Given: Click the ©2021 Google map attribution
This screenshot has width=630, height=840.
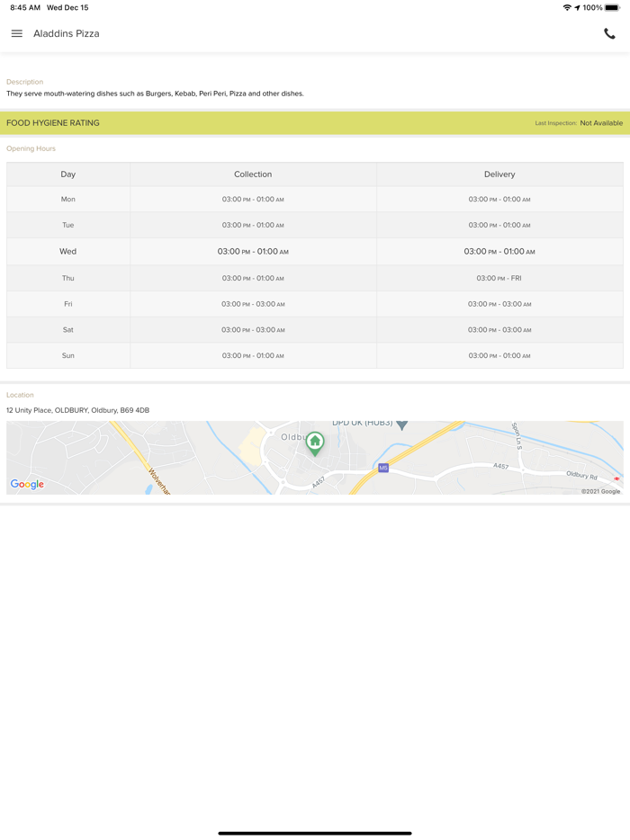Looking at the screenshot, I should pyautogui.click(x=600, y=491).
